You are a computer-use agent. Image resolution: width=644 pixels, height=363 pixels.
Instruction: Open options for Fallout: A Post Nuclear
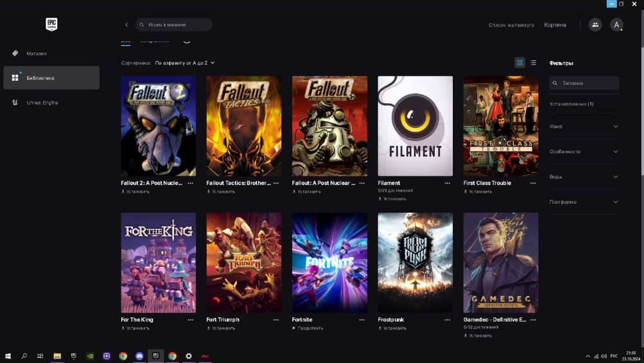[x=362, y=183]
